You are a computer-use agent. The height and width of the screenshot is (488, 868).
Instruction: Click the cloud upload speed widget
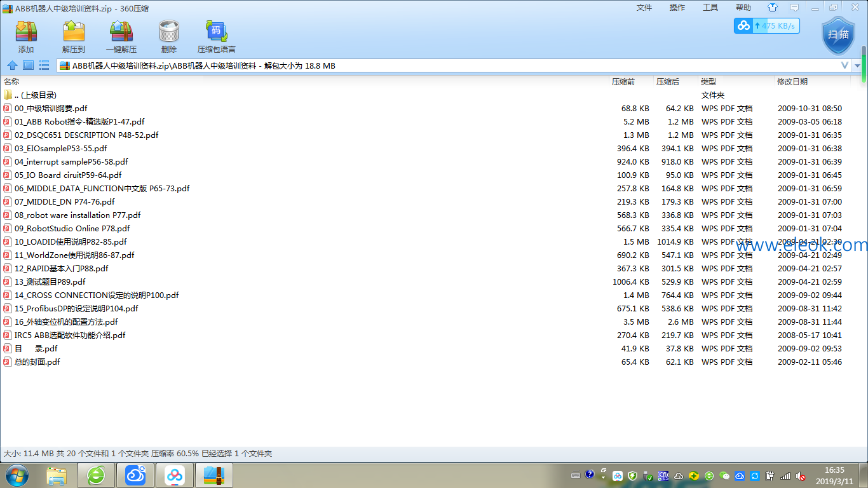[x=767, y=26]
